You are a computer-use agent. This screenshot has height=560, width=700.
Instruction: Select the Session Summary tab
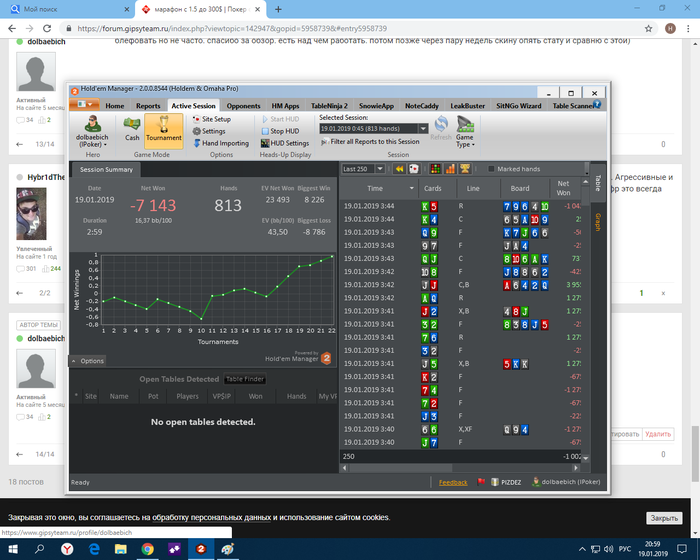106,169
